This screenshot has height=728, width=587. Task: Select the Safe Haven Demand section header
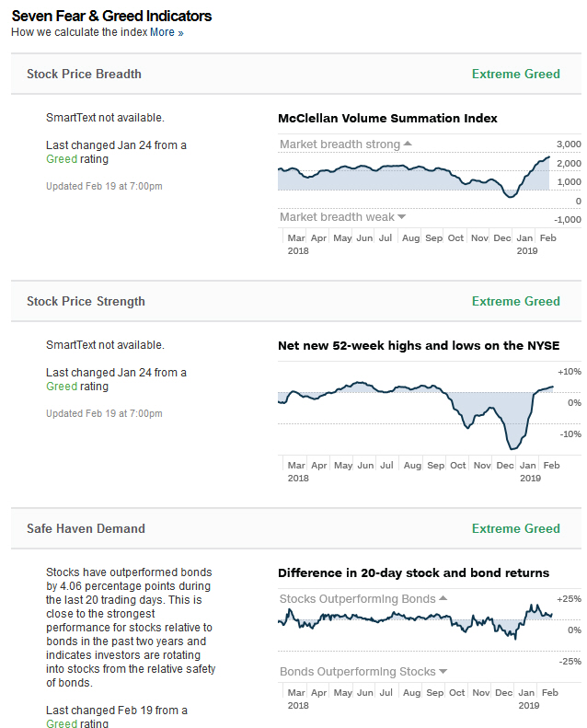[x=86, y=528]
